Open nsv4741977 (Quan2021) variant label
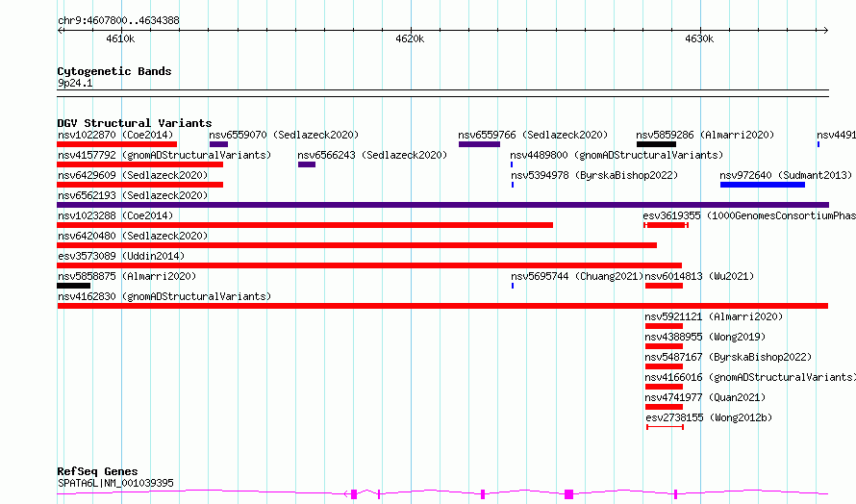 click(x=705, y=397)
